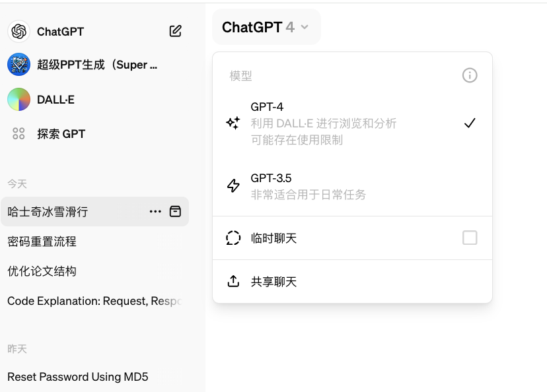Open Reset Password Using MD5 chat

pos(77,377)
